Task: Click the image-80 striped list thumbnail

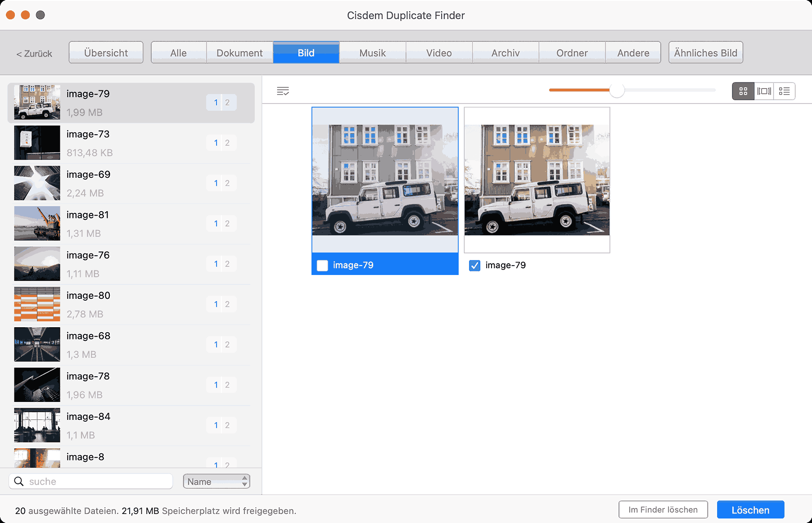Action: pos(37,304)
